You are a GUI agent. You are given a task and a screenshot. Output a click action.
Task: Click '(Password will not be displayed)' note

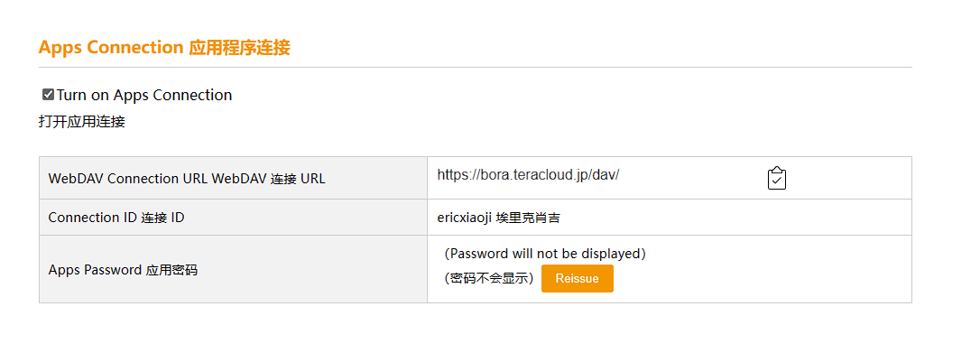[x=545, y=254]
